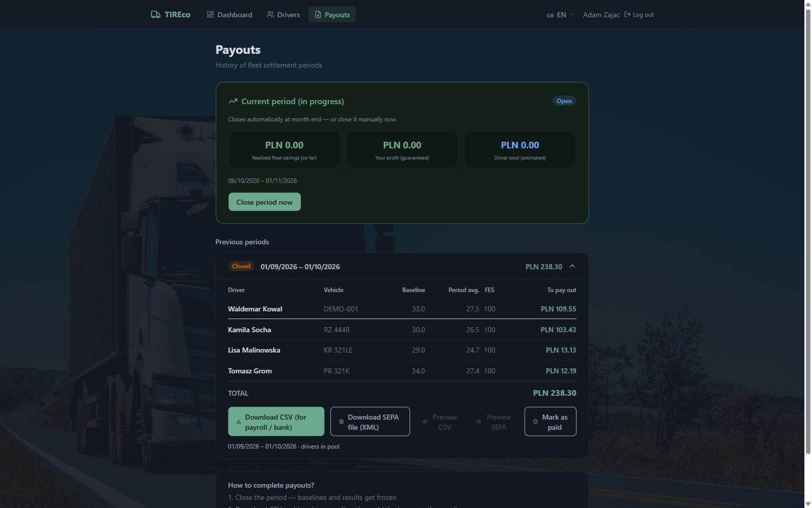Click the Realized fleet savings card

(284, 150)
